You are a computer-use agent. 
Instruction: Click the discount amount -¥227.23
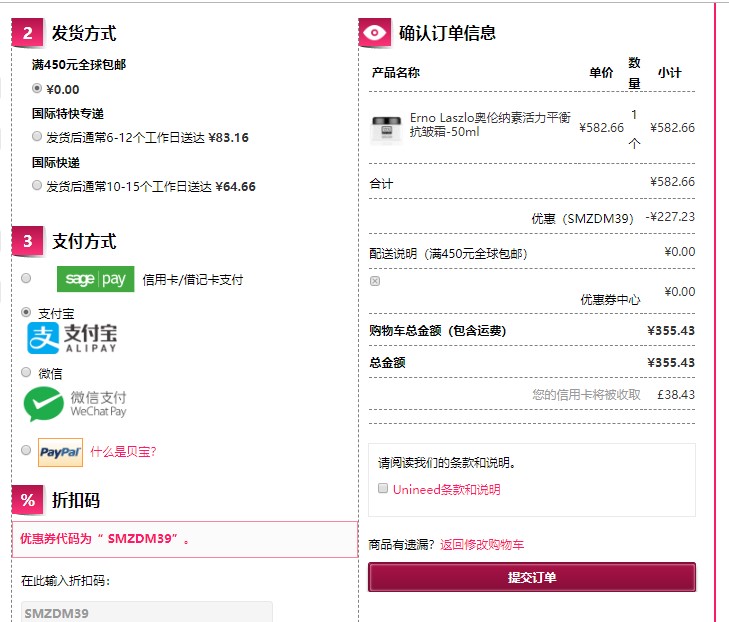click(670, 217)
